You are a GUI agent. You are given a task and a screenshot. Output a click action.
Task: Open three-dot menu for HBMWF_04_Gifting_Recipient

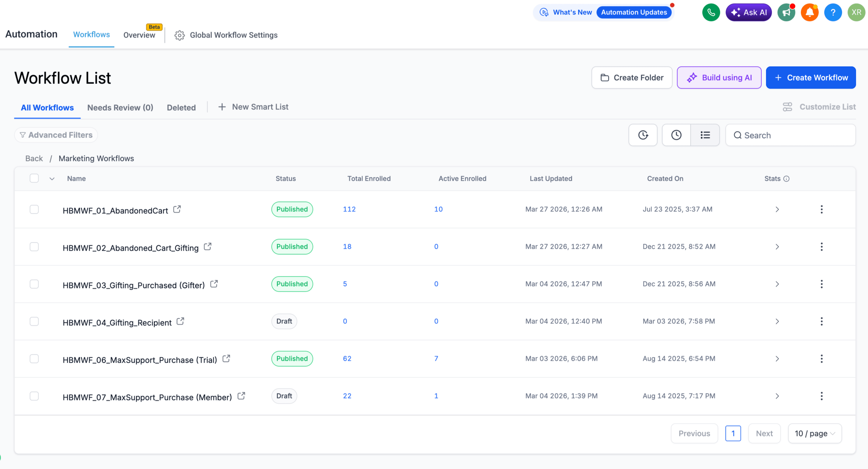pos(822,321)
